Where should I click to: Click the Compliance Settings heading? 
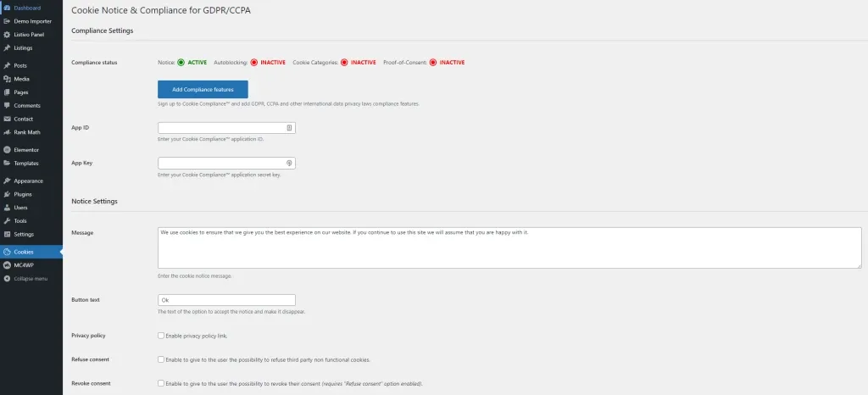pos(103,31)
